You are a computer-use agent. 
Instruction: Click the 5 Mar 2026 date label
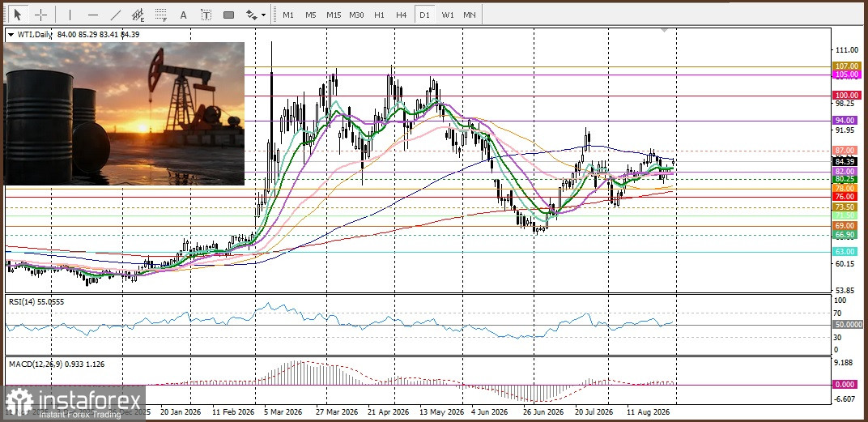click(x=283, y=412)
